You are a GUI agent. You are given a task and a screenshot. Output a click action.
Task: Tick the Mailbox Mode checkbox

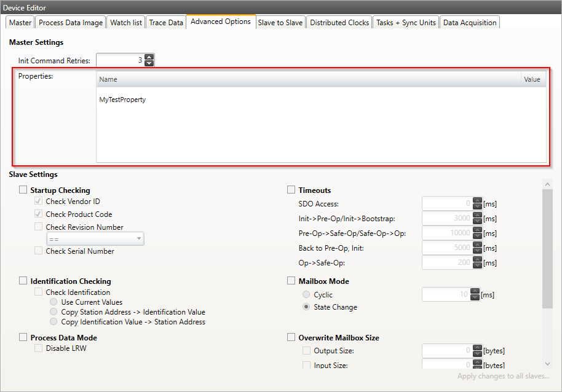coord(291,281)
